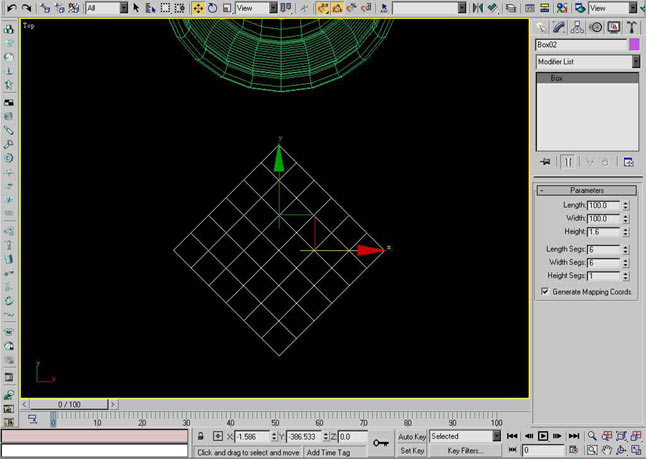
Task: Click the Mirror tool icon
Action: 477,8
